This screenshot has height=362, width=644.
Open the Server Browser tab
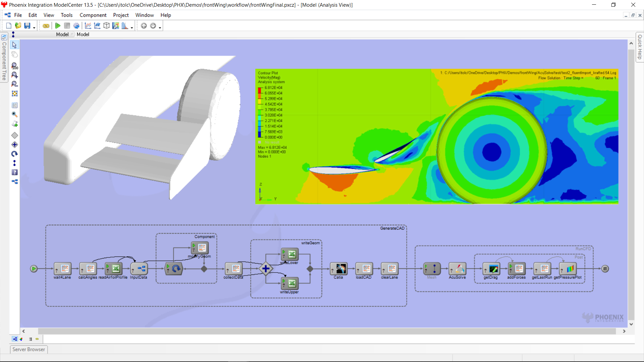29,349
